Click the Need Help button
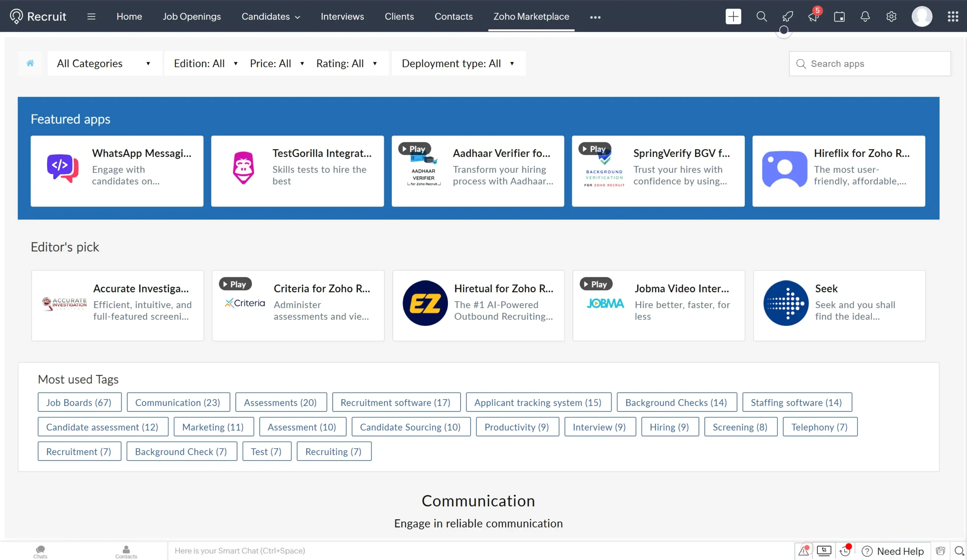This screenshot has width=967, height=560. tap(893, 551)
